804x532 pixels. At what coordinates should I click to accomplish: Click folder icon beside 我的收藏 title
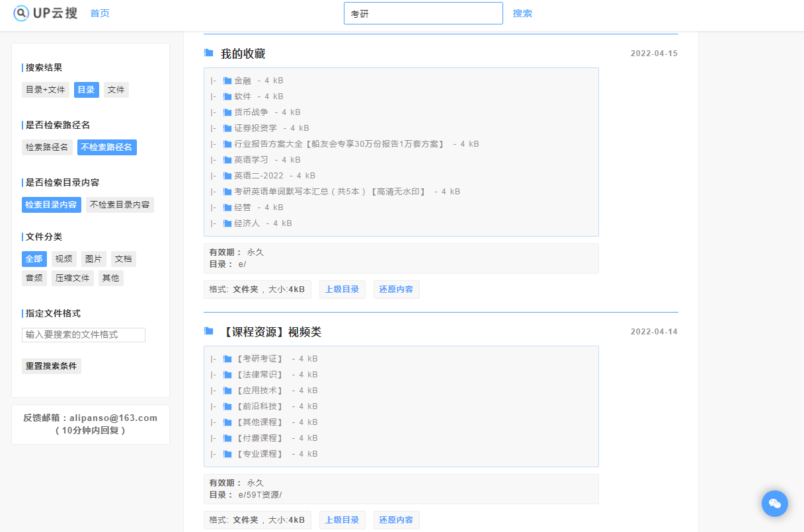pos(209,53)
